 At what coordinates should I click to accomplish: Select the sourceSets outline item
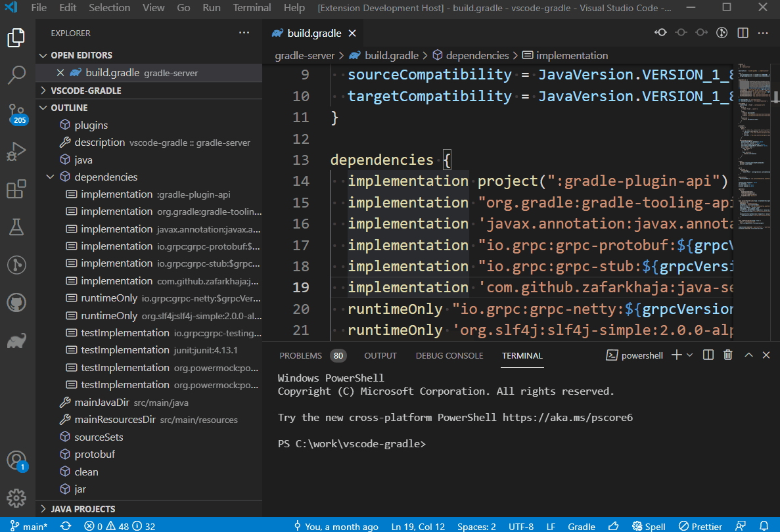coord(149,437)
